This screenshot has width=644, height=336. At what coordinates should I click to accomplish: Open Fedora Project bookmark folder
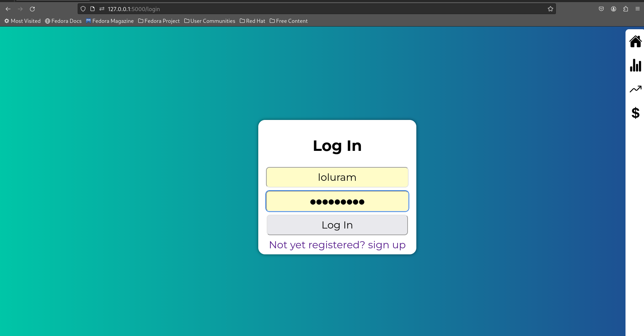pos(159,21)
